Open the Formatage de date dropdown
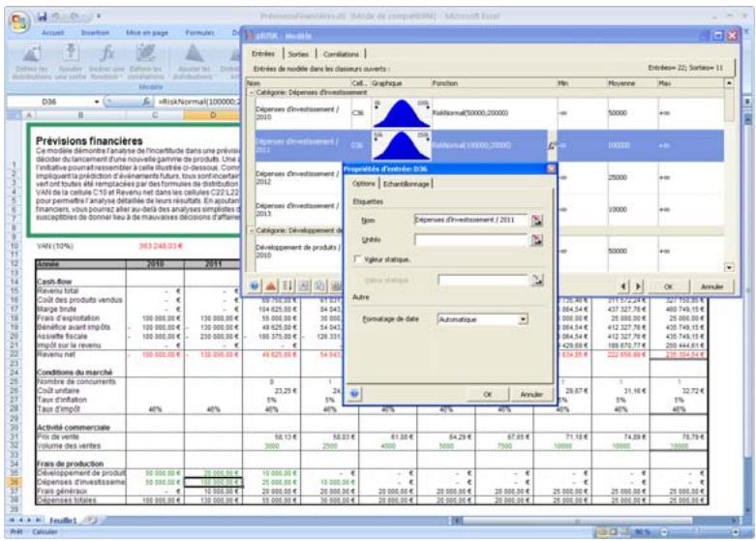 pos(521,317)
